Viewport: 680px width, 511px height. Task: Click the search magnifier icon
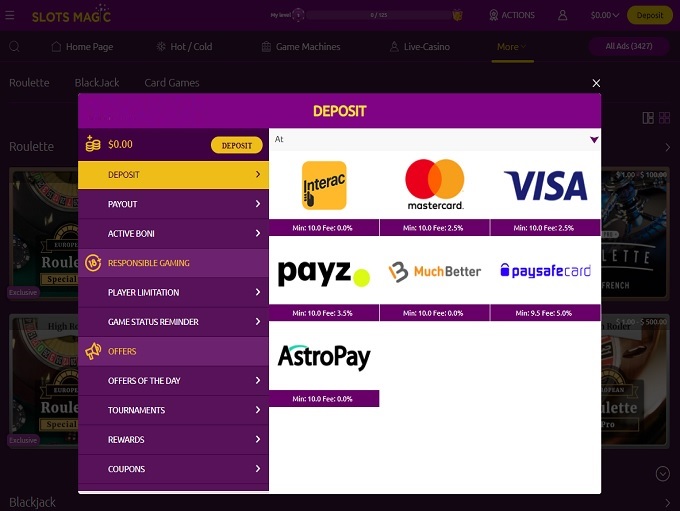point(14,46)
